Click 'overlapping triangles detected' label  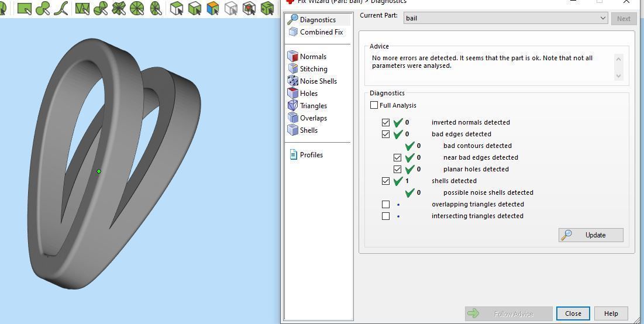(x=478, y=204)
